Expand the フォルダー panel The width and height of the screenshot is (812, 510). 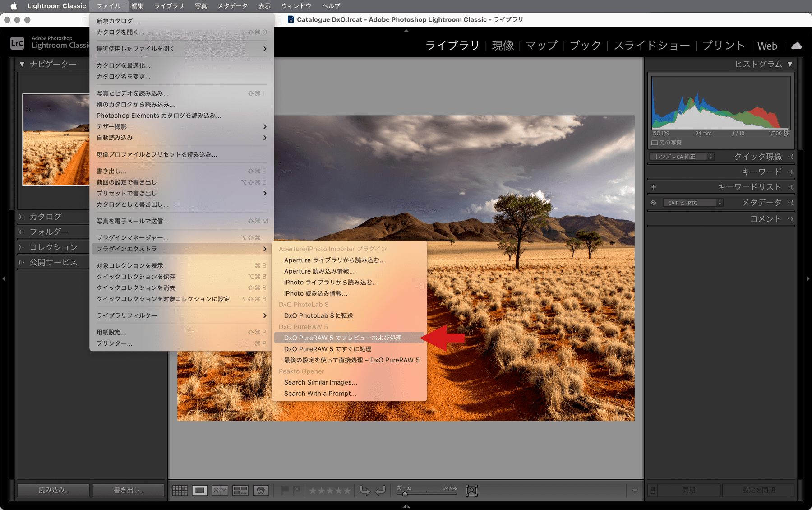[22, 232]
